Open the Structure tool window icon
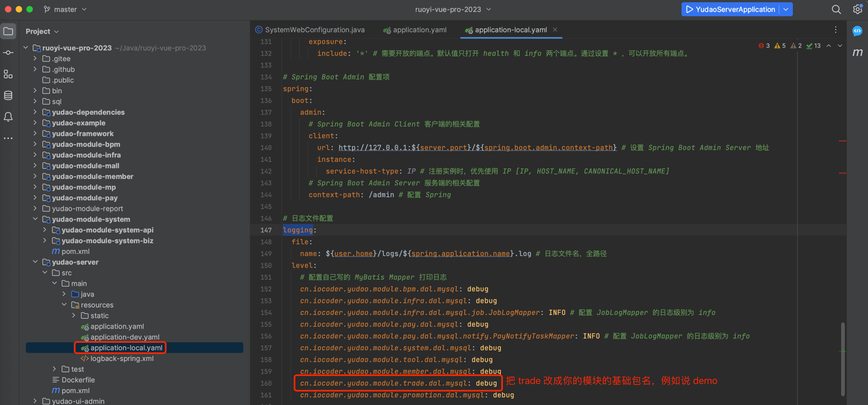The height and width of the screenshot is (405, 868). click(x=9, y=74)
